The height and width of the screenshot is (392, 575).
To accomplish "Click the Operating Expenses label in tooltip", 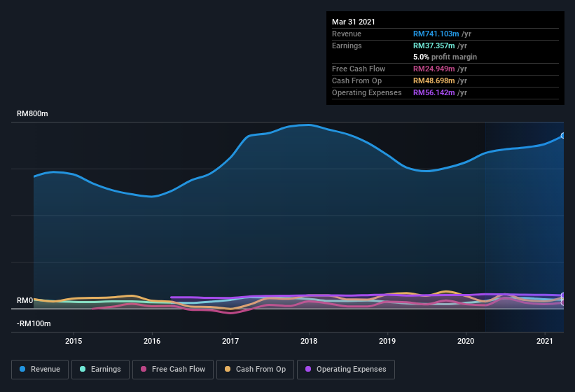I will pyautogui.click(x=367, y=92).
